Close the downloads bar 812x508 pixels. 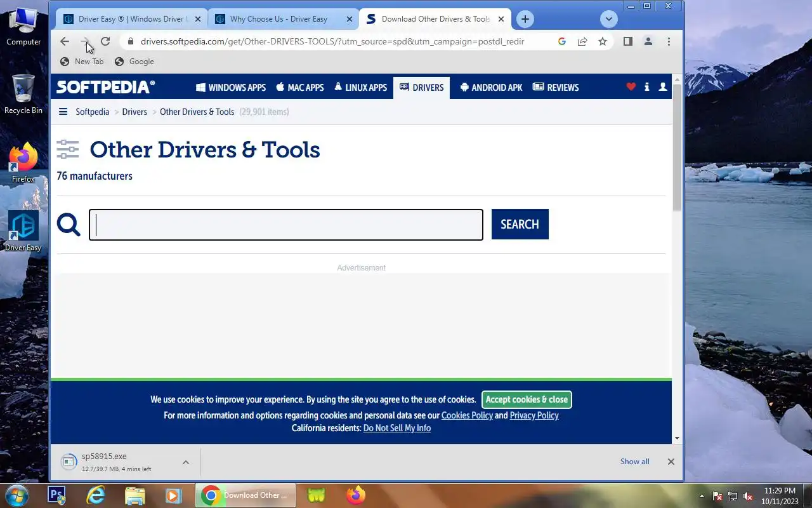pos(671,462)
